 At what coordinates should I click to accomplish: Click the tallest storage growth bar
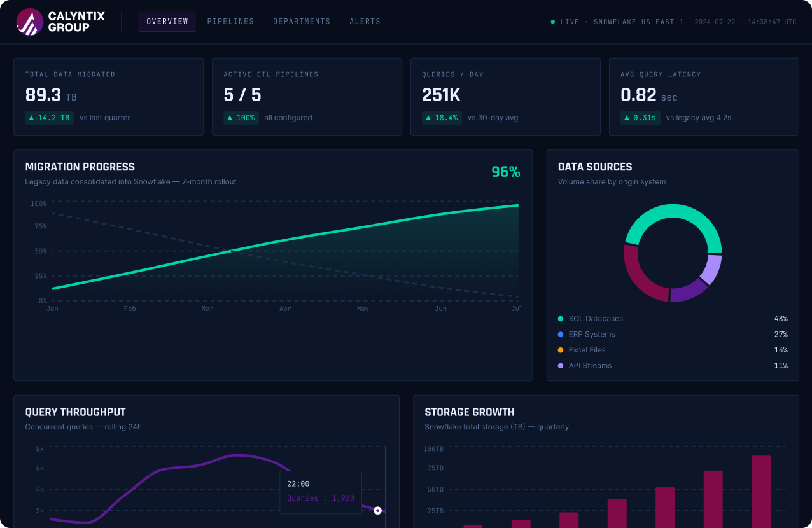pyautogui.click(x=761, y=492)
